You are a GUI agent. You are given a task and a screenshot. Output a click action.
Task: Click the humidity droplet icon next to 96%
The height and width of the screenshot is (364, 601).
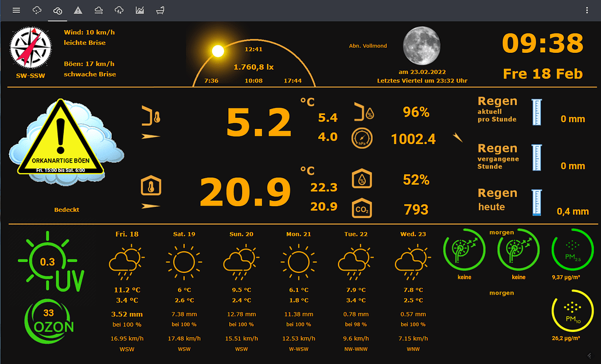coord(362,113)
